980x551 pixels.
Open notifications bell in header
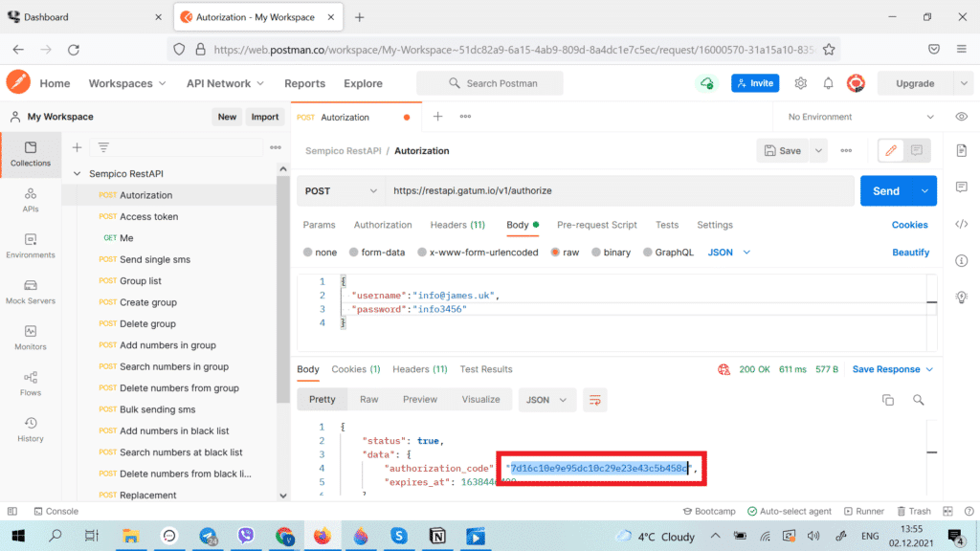pyautogui.click(x=828, y=83)
